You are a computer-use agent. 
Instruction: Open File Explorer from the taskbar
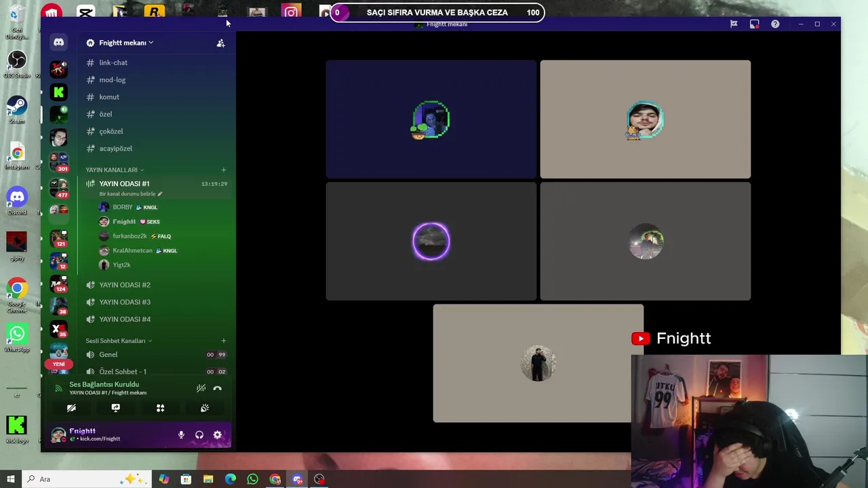(208, 479)
